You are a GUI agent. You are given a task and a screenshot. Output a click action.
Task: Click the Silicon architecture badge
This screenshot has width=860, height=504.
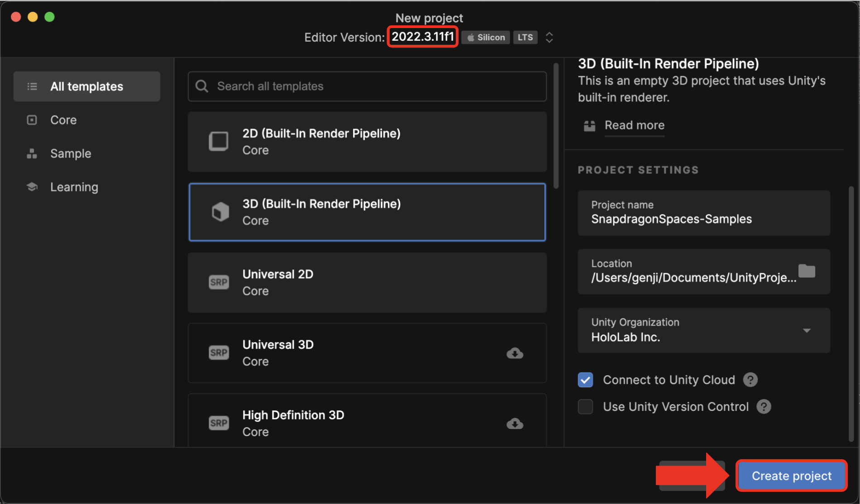pyautogui.click(x=486, y=38)
